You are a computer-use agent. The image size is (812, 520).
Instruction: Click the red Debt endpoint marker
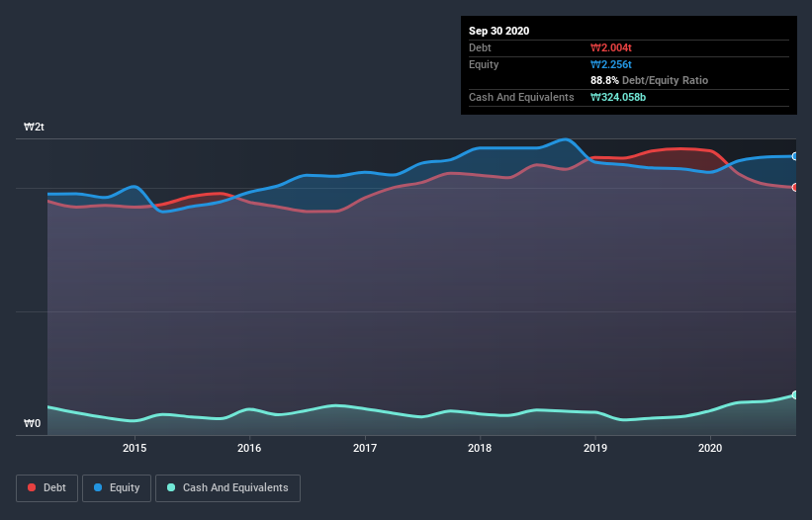click(795, 187)
